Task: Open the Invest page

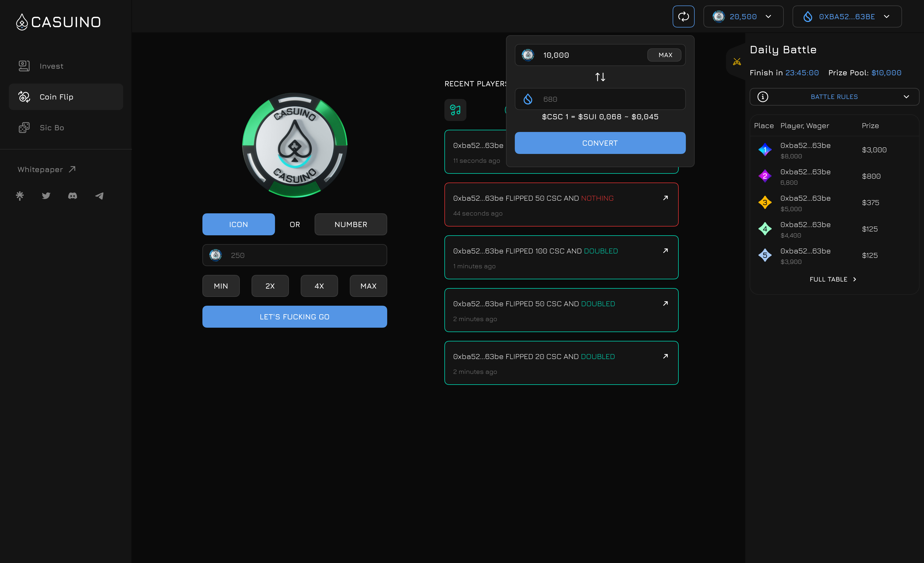Action: pyautogui.click(x=51, y=66)
